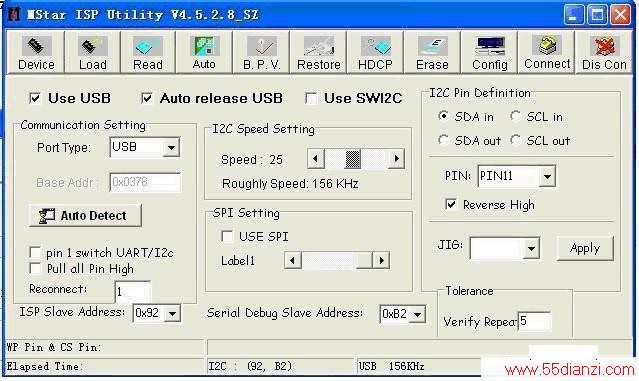
Task: Click the Apply button
Action: click(x=585, y=248)
